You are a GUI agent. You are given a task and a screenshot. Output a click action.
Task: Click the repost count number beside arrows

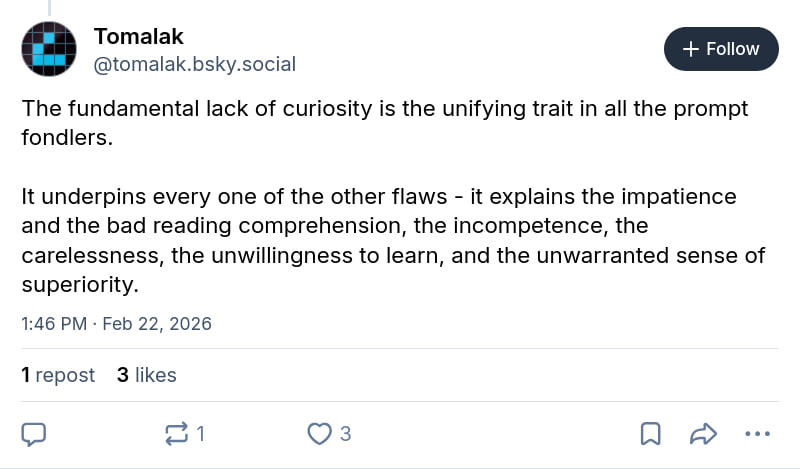click(x=201, y=433)
